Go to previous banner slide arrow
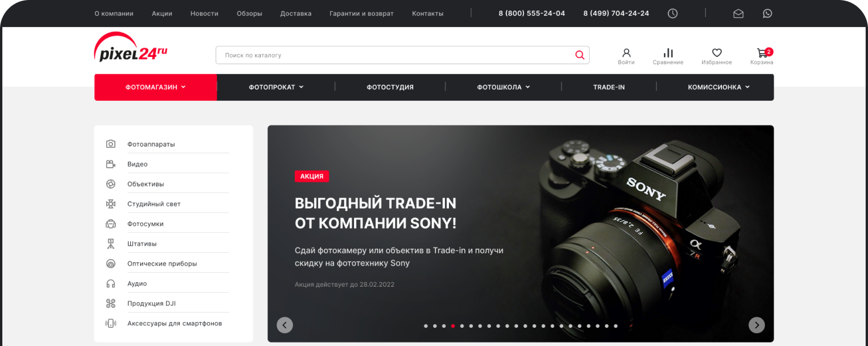 point(285,325)
